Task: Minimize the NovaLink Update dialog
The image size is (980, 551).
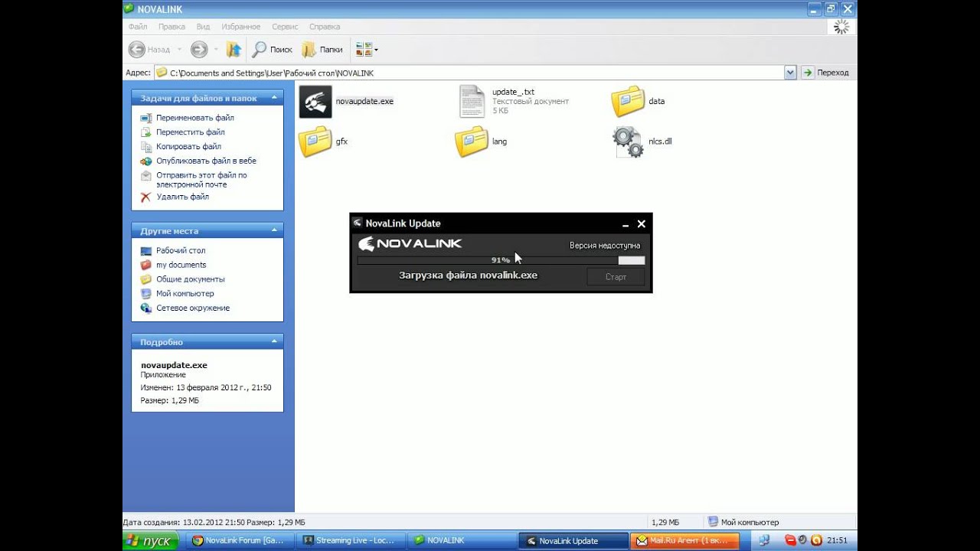Action: [626, 224]
